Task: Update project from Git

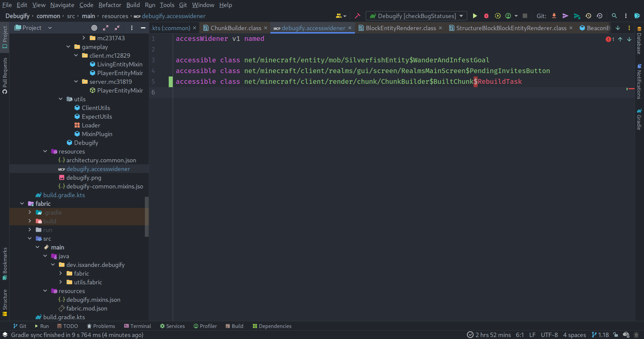Action: pyautogui.click(x=554, y=16)
